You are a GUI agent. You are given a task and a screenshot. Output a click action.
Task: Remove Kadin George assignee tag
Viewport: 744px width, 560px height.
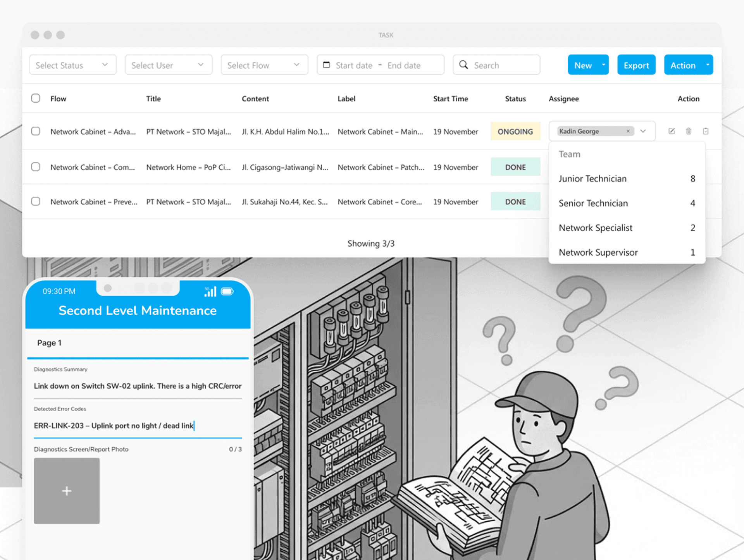[628, 131]
